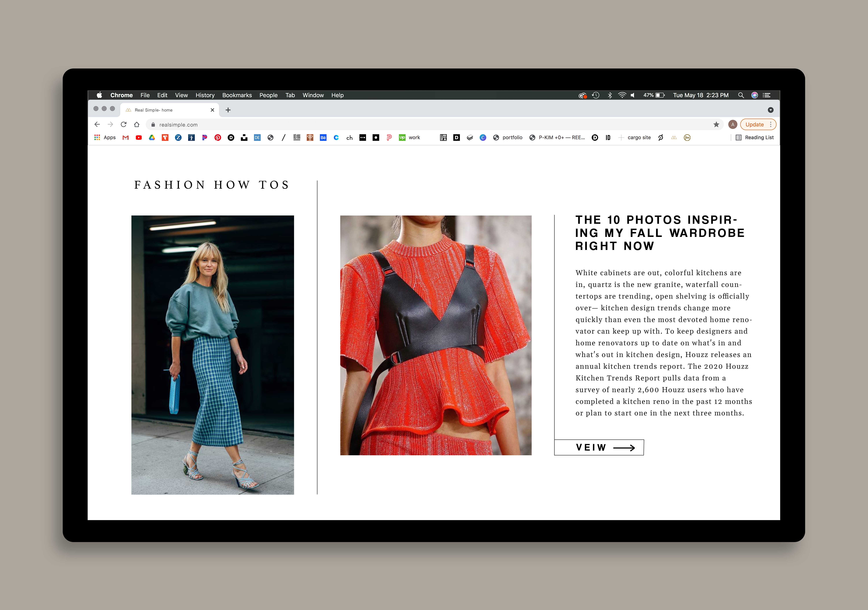Viewport: 868px width, 610px height.
Task: Open the View menu
Action: click(x=181, y=95)
